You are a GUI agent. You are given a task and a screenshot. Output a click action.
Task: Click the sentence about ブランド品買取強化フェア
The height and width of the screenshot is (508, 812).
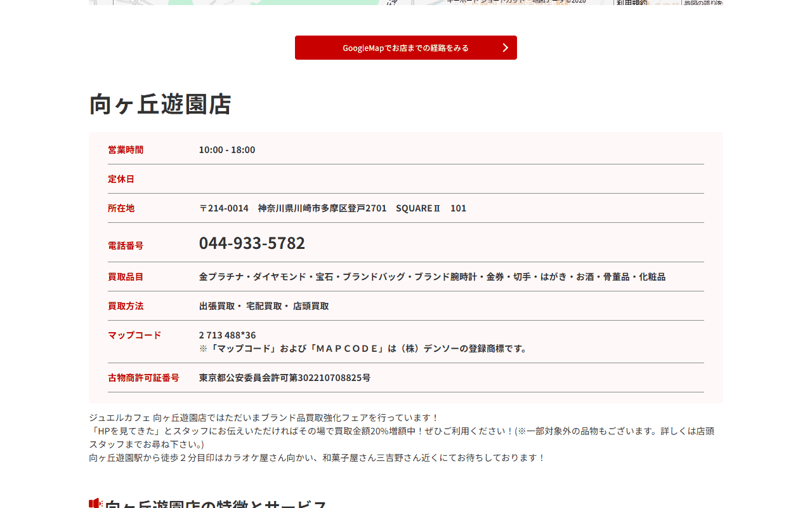point(264,418)
